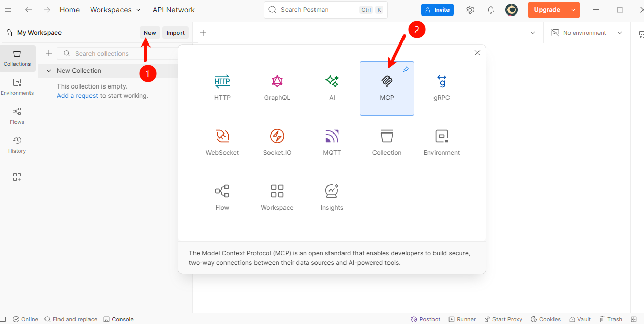The height and width of the screenshot is (324, 644).
Task: Click the Upgrade button
Action: (x=547, y=10)
